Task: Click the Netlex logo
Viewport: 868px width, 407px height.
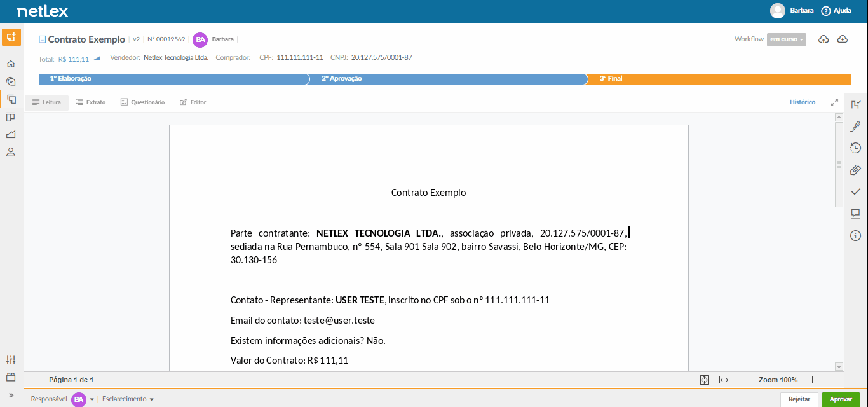Action: click(43, 11)
